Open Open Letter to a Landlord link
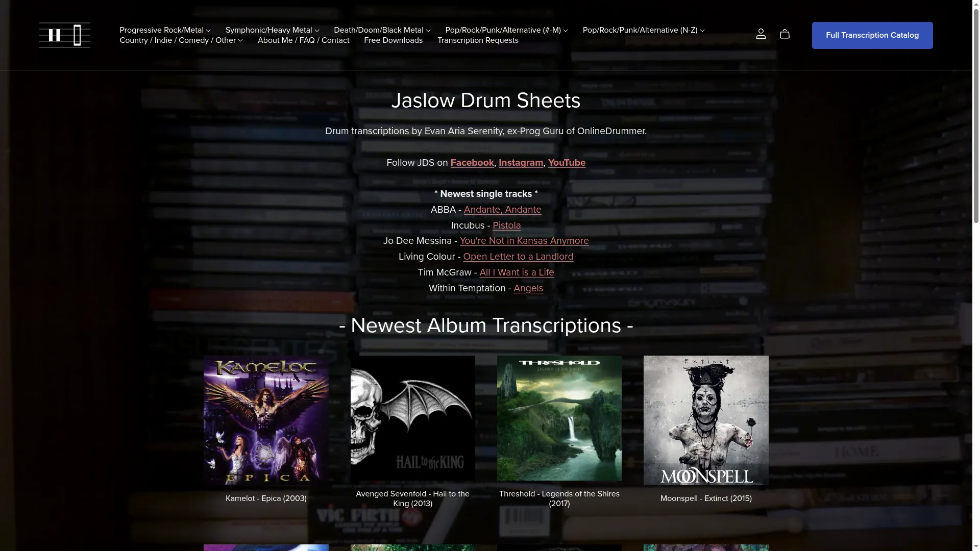 (518, 257)
